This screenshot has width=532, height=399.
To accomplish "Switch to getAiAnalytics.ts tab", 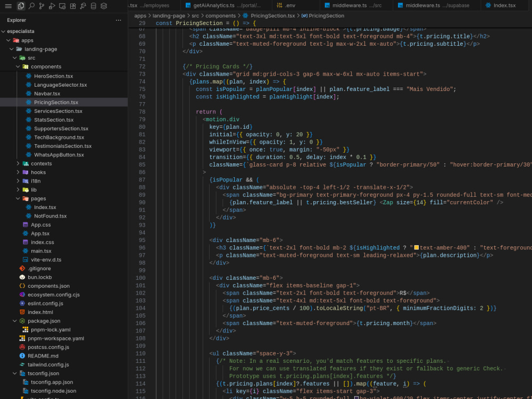I will click(225, 5).
